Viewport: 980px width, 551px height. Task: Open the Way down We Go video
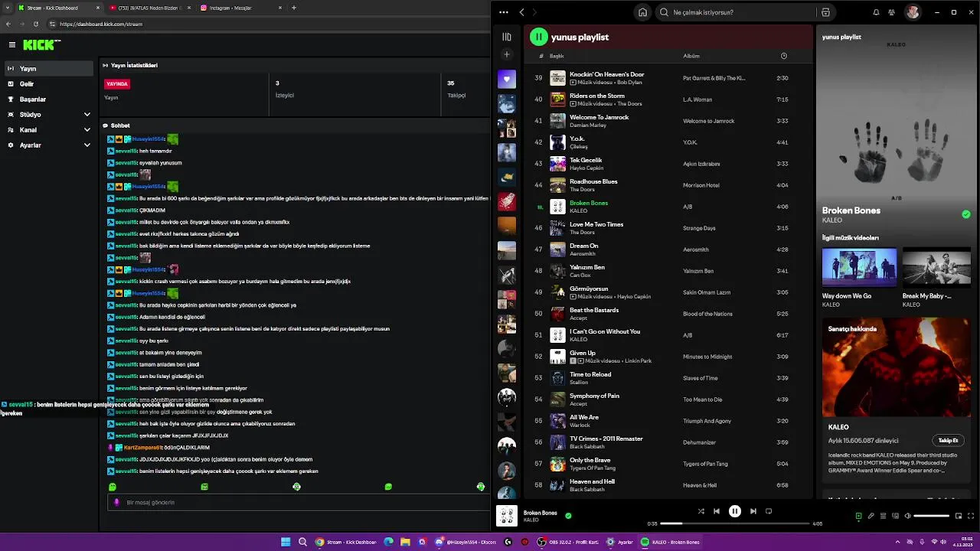859,267
